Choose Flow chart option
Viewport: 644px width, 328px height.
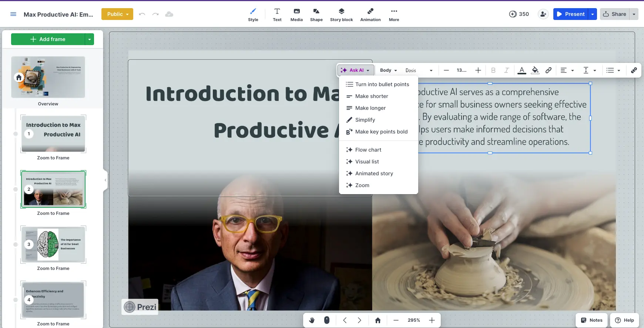tap(378, 150)
